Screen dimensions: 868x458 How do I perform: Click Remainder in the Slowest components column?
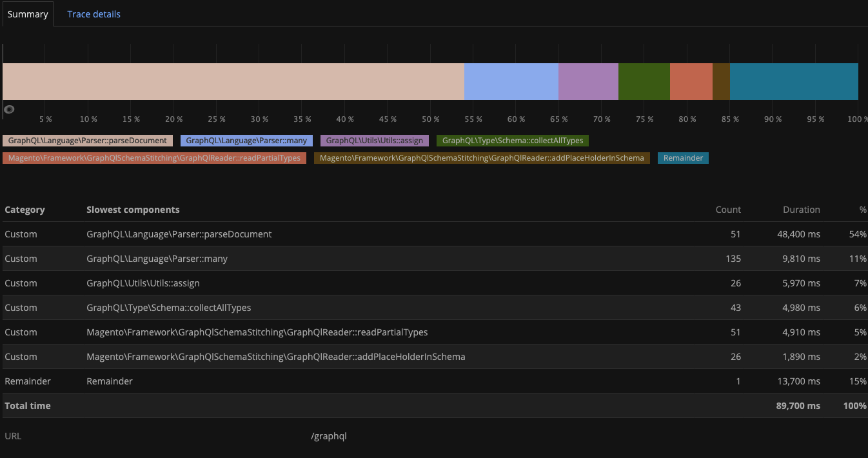point(110,381)
